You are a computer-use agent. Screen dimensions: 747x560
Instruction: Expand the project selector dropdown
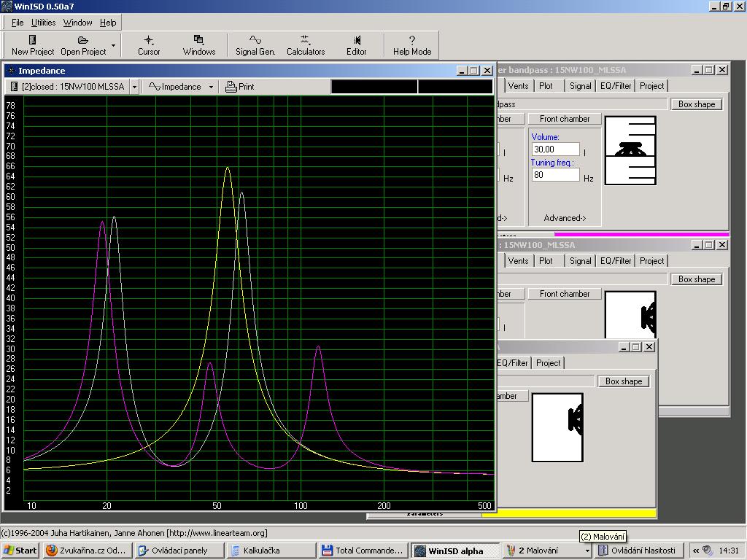pyautogui.click(x=134, y=87)
